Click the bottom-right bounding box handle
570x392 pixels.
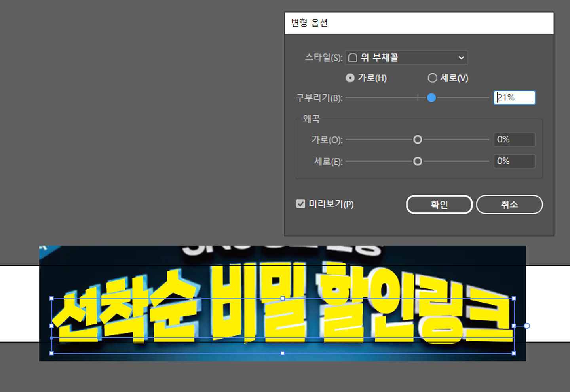pyautogui.click(x=514, y=353)
